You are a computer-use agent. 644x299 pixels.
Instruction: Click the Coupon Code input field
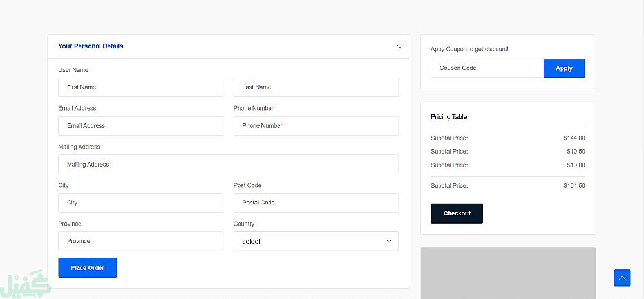pyautogui.click(x=487, y=68)
